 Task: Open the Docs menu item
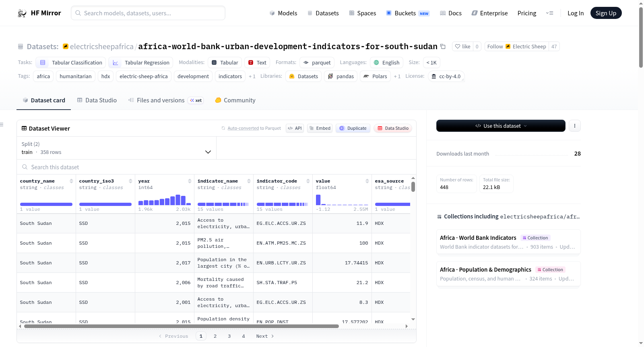[x=451, y=13]
